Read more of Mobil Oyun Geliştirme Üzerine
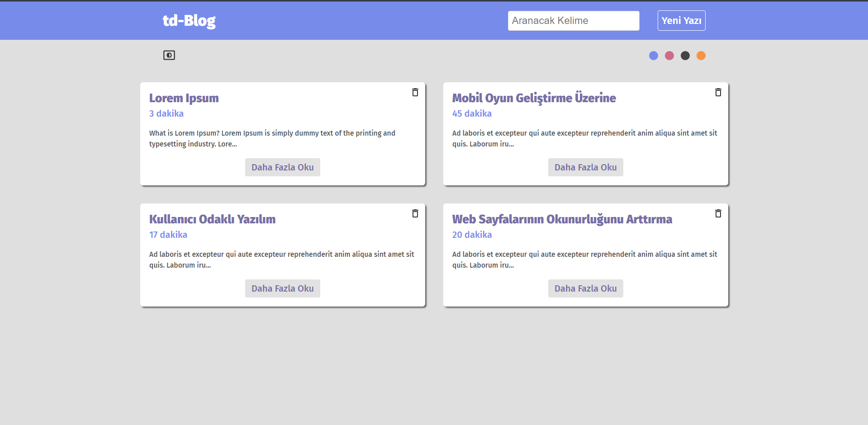The width and height of the screenshot is (868, 425). (586, 167)
